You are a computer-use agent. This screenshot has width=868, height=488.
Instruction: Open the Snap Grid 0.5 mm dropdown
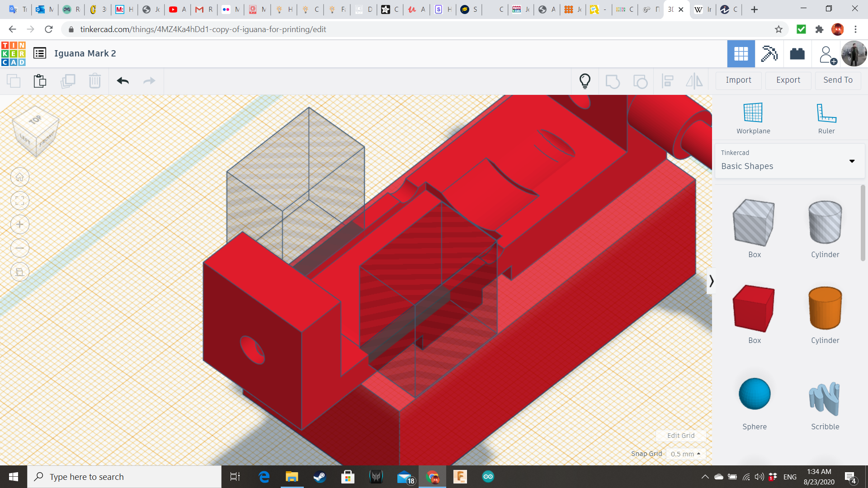685,454
